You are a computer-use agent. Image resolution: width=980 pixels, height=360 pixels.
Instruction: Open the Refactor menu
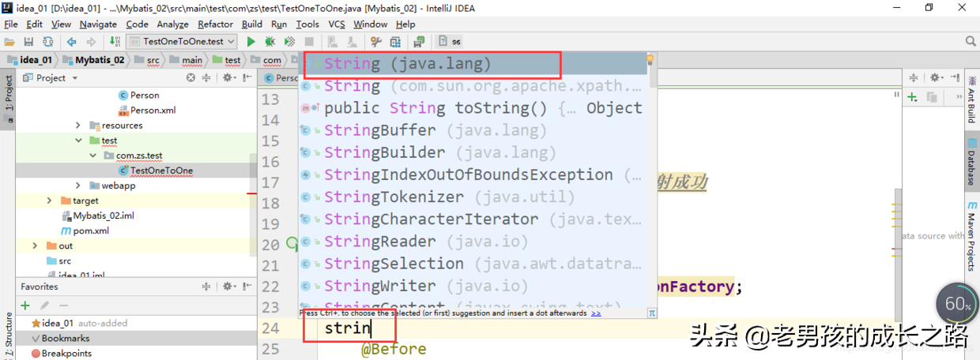tap(216, 24)
